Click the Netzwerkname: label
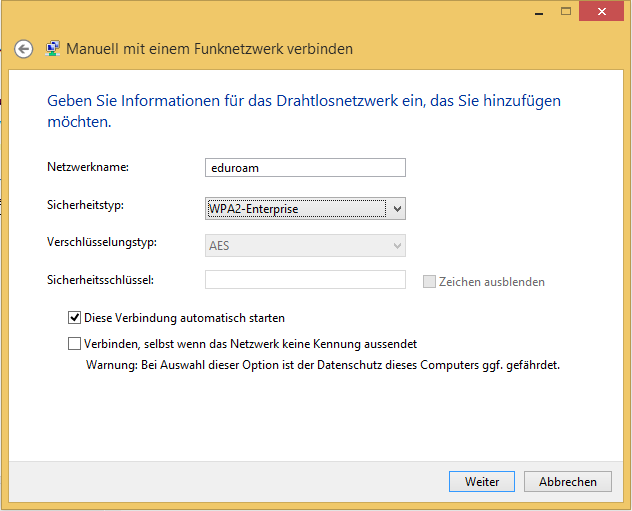632x511 pixels. [x=88, y=167]
